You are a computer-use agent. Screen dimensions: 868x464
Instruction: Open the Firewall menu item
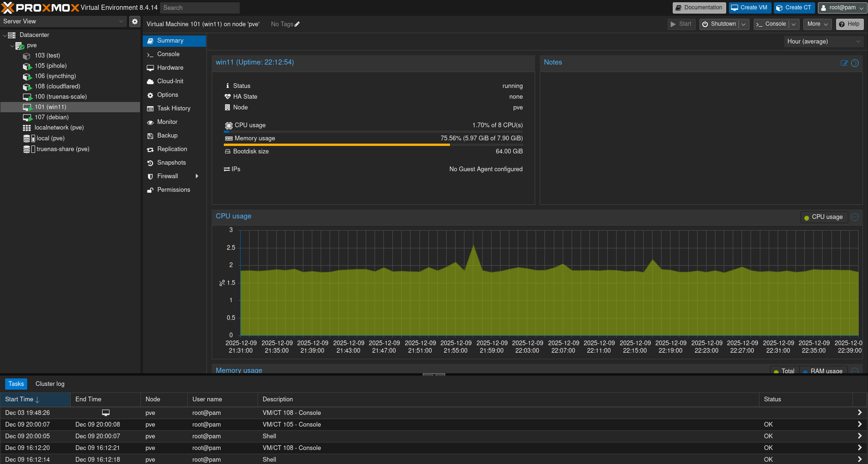point(168,176)
